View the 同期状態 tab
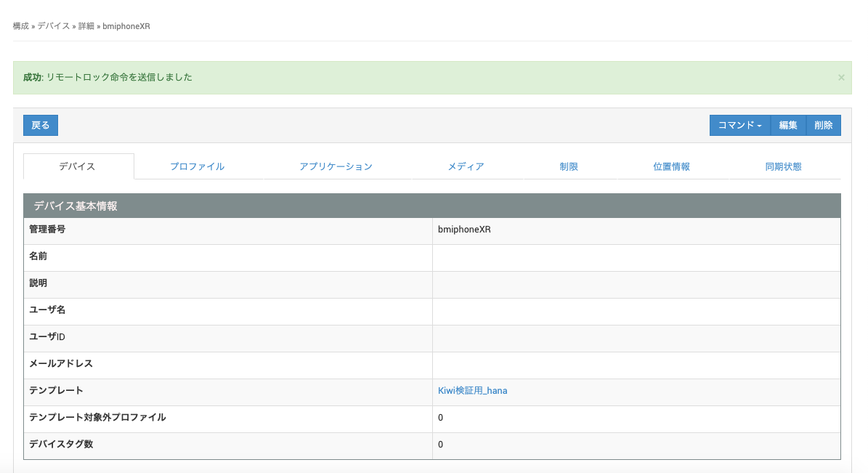 coord(783,166)
